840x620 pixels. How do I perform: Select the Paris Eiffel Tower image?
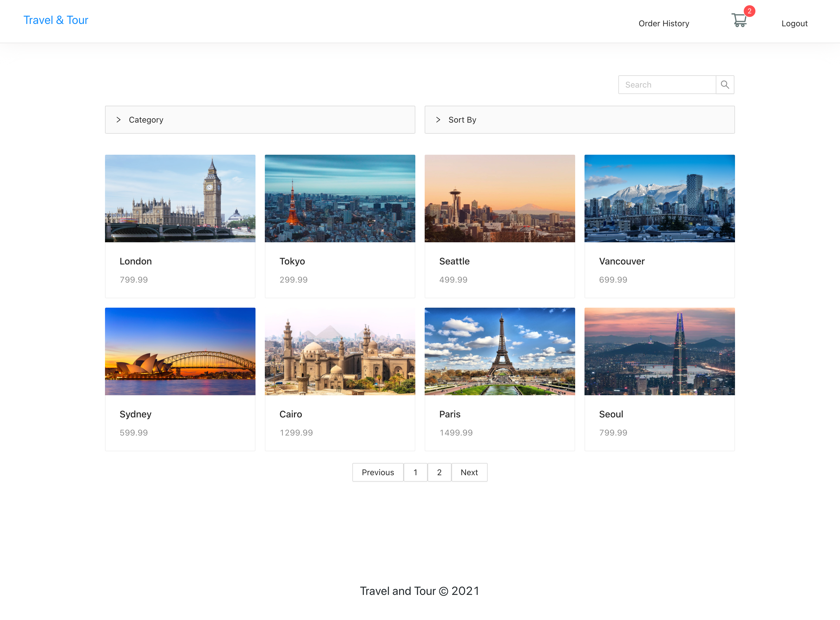[x=500, y=352]
